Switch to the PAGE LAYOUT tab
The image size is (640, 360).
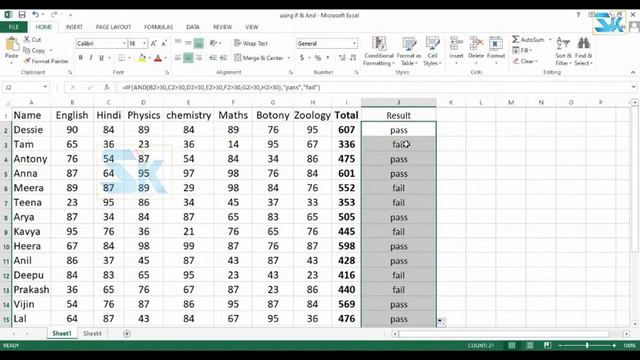113,27
